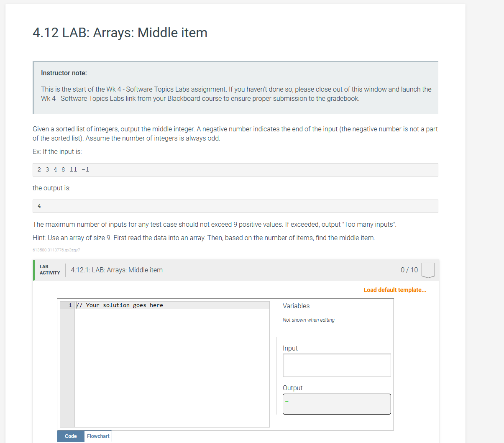Screen dimensions: 504x443
Task: Click inside the Input text box
Action: coord(336,365)
